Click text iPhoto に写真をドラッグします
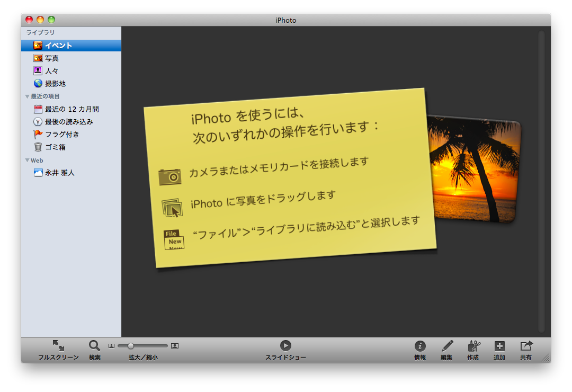Screen dimensions: 572x392 pyautogui.click(x=263, y=200)
